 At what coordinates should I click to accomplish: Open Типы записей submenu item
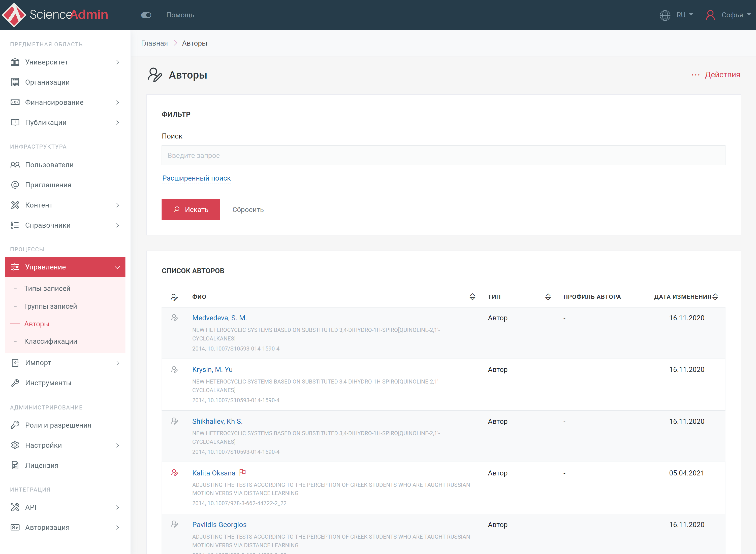tap(47, 288)
